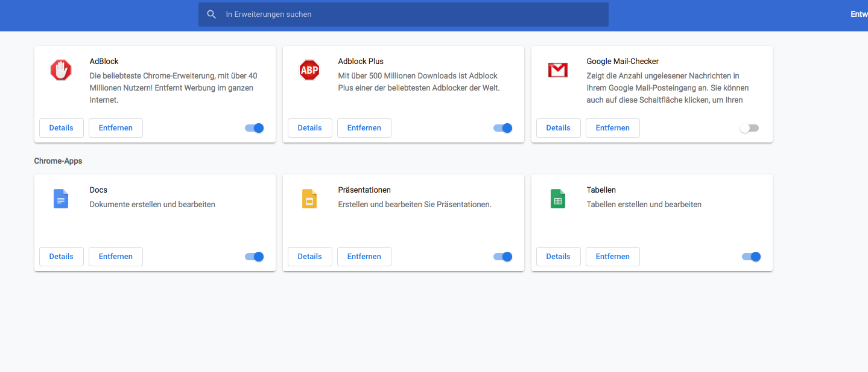Enable the Google Mail-Checker toggle
868x372 pixels.
[749, 128]
